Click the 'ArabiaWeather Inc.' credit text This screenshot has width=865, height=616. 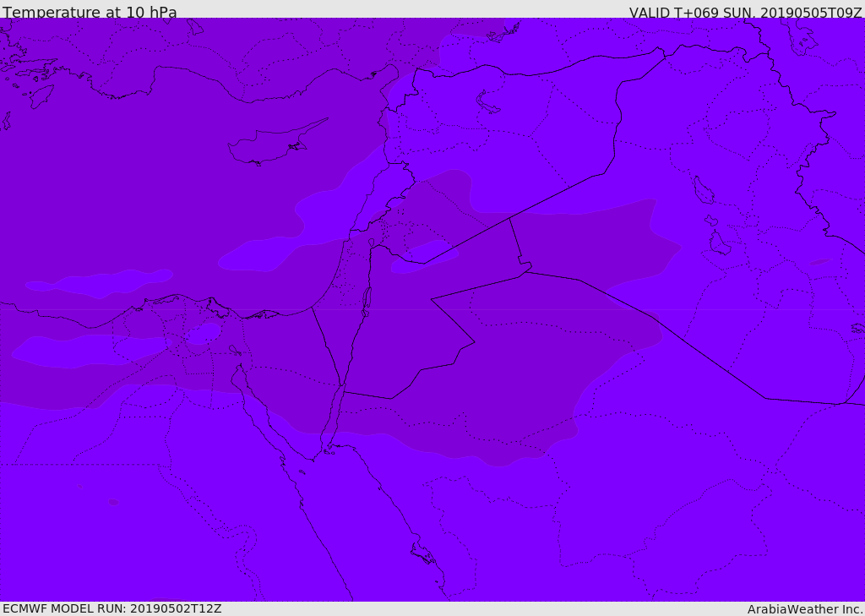(x=804, y=609)
